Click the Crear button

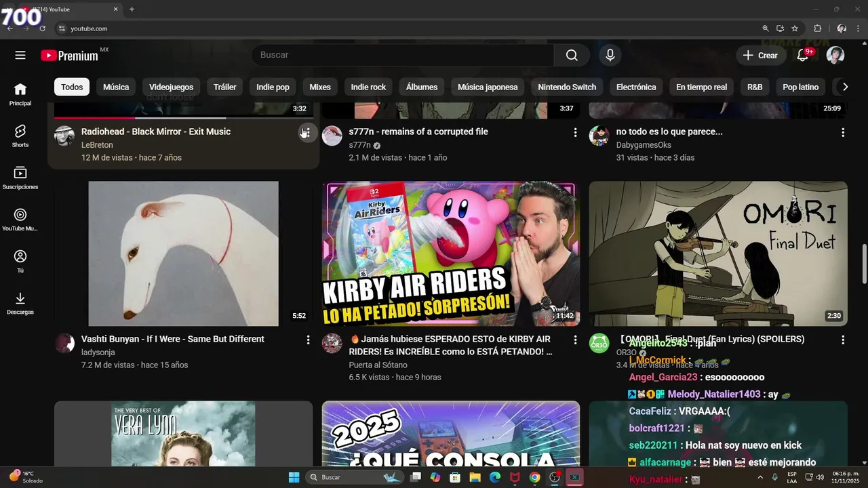pyautogui.click(x=761, y=56)
